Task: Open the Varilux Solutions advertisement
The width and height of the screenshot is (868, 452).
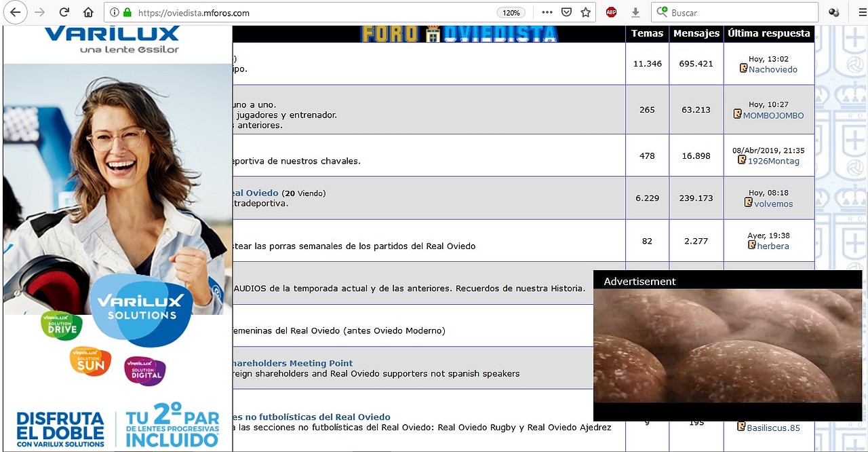Action: tap(117, 238)
